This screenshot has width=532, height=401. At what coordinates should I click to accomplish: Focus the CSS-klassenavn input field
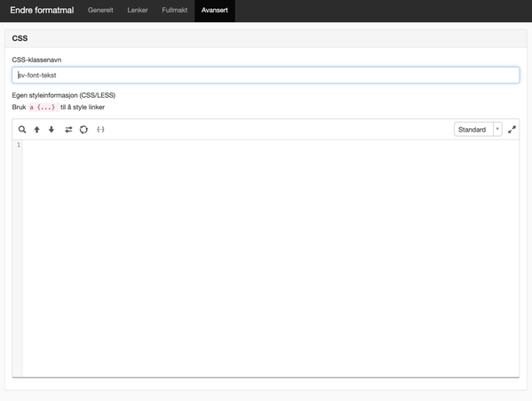pyautogui.click(x=266, y=75)
